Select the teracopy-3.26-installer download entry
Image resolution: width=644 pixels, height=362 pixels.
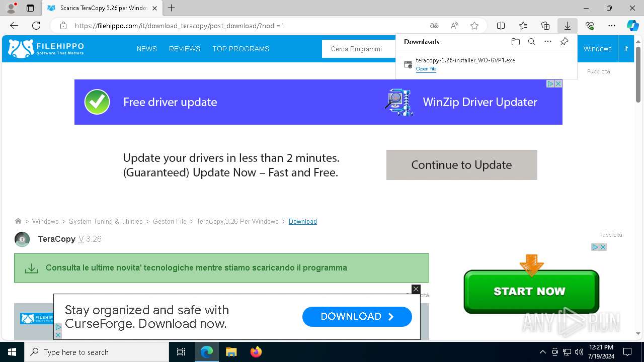tap(486, 64)
